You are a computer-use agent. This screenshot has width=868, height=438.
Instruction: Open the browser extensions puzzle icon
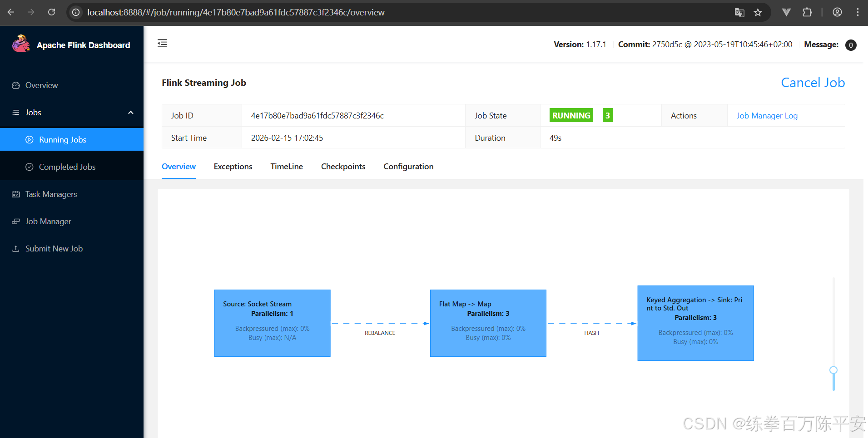pos(807,12)
